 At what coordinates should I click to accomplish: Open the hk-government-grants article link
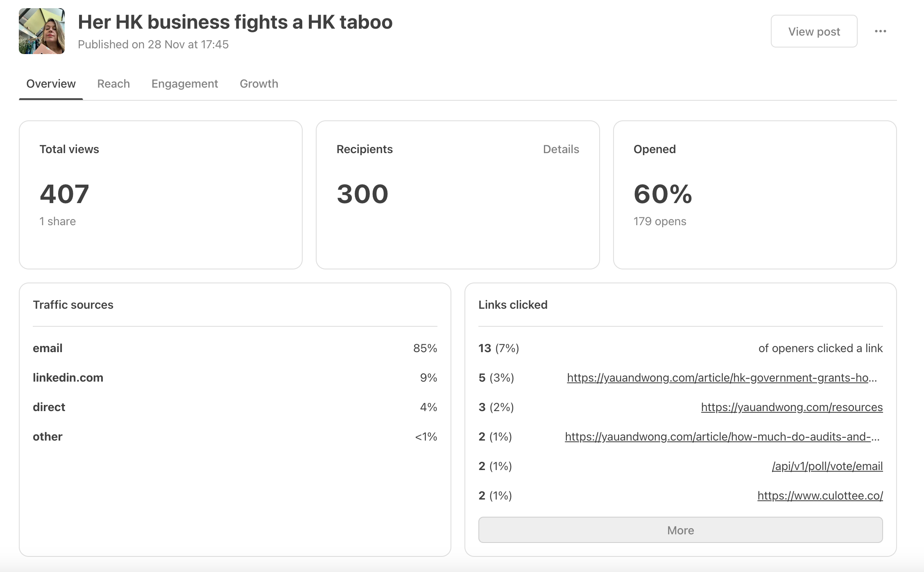722,378
